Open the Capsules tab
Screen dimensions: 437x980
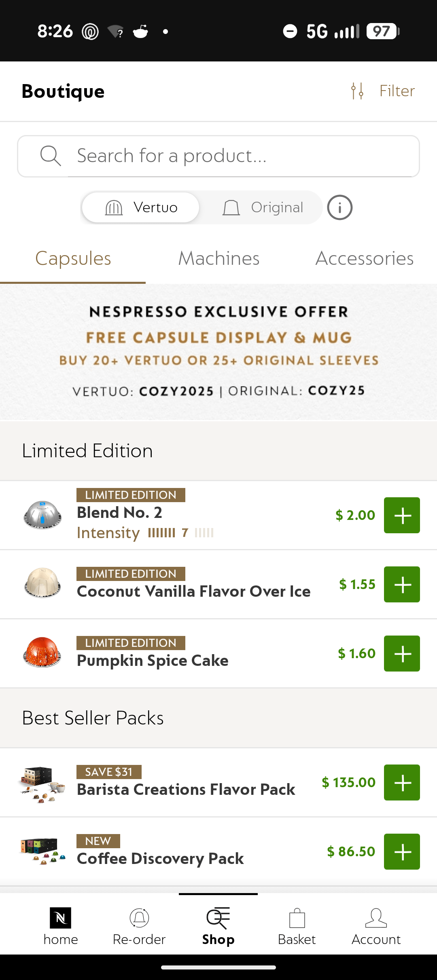point(73,259)
